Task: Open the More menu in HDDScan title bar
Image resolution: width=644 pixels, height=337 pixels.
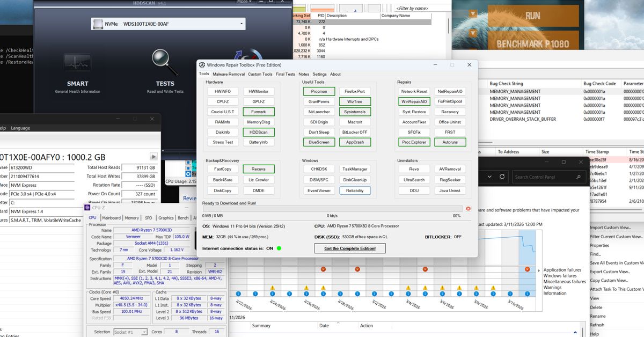Action: [x=244, y=2]
